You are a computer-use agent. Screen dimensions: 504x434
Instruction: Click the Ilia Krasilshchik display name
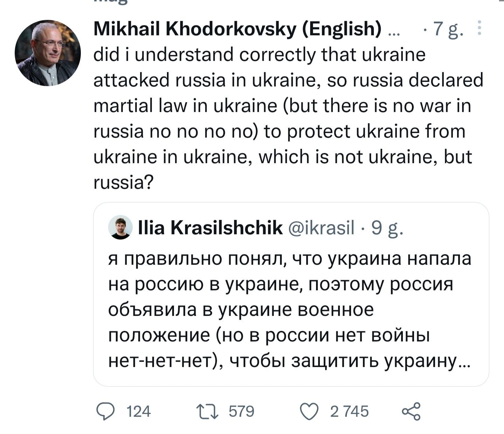(x=211, y=228)
